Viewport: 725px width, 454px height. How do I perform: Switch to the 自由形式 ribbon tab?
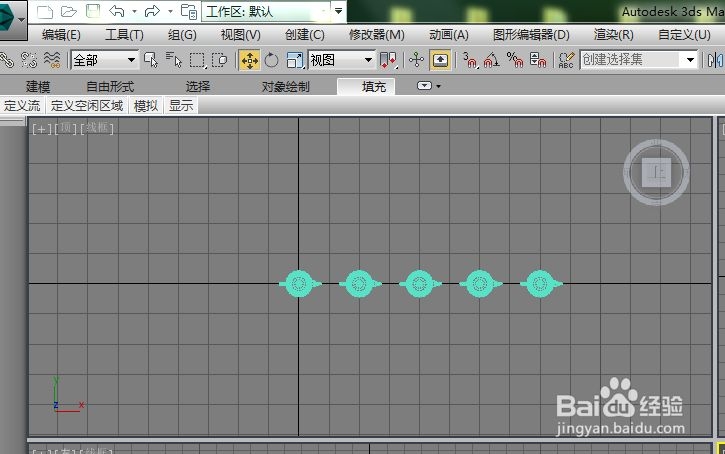pyautogui.click(x=110, y=86)
